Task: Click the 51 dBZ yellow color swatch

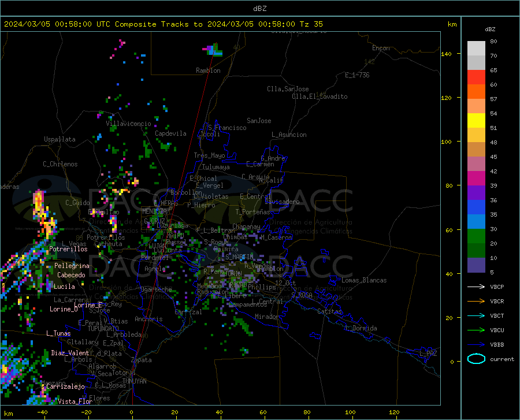Action: click(x=476, y=121)
